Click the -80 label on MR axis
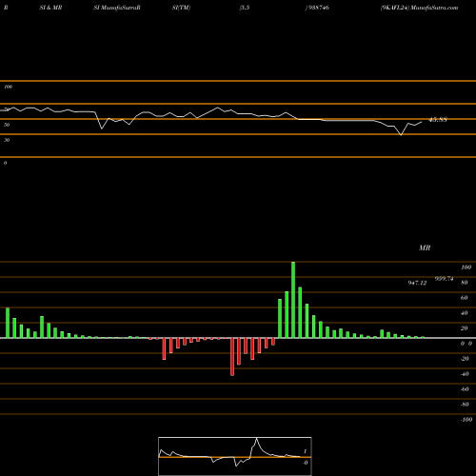 [465, 405]
